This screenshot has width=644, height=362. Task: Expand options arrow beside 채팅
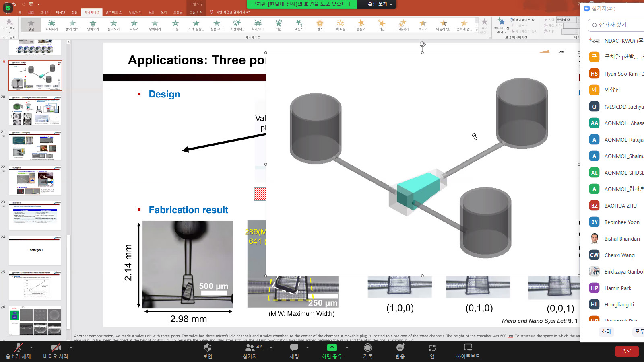pos(308,348)
